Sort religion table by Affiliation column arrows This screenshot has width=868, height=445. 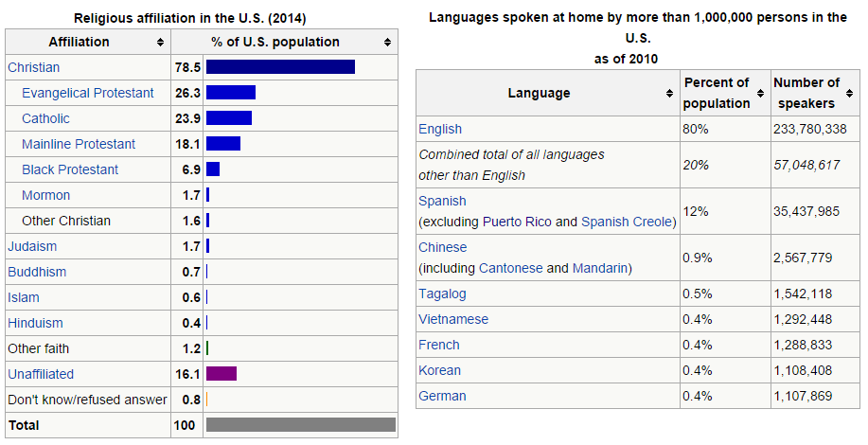click(160, 43)
